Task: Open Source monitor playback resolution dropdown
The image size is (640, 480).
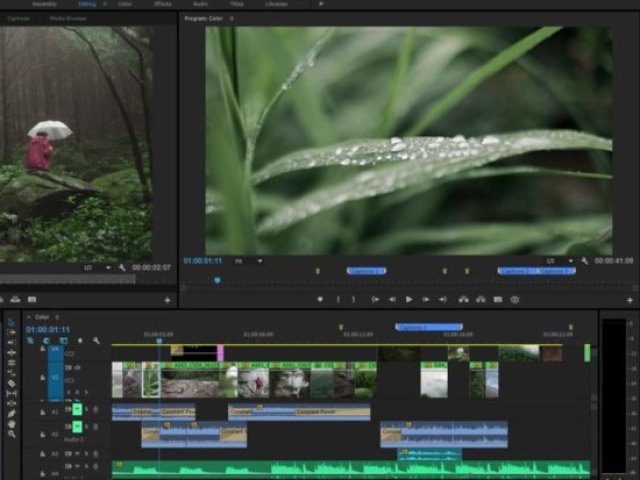Action: (97, 268)
